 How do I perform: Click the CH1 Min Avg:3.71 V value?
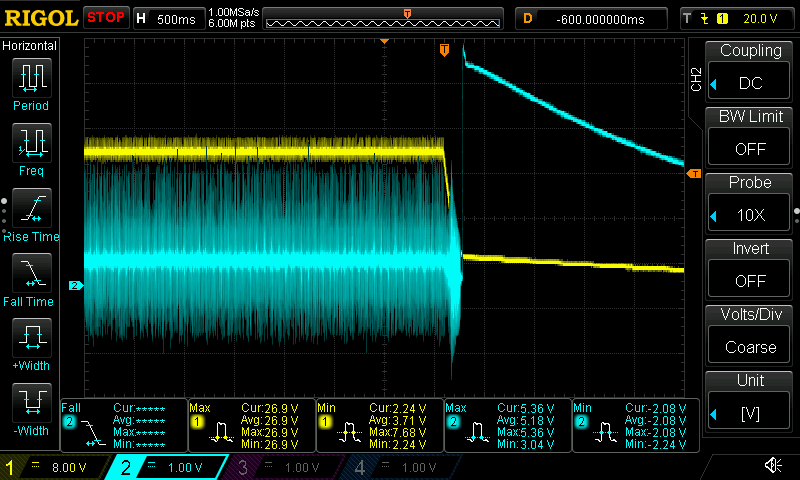point(397,420)
